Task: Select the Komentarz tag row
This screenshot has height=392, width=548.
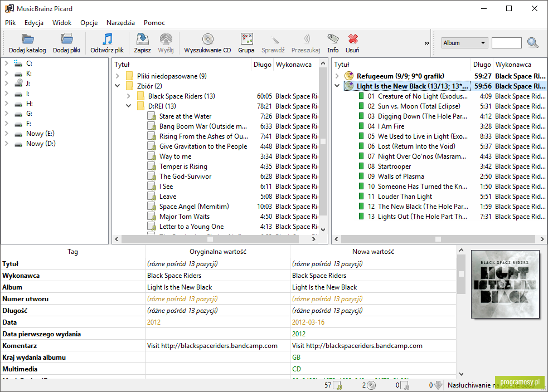Action: click(x=229, y=346)
